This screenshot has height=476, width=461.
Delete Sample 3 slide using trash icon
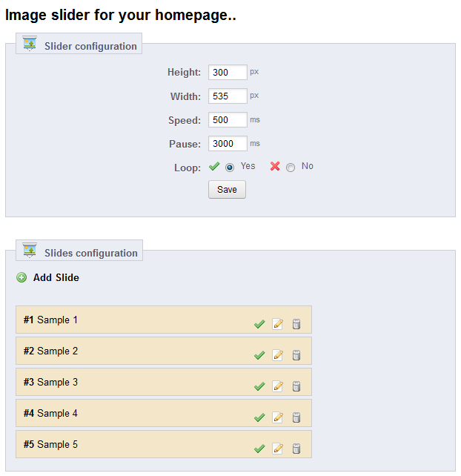[x=296, y=386]
